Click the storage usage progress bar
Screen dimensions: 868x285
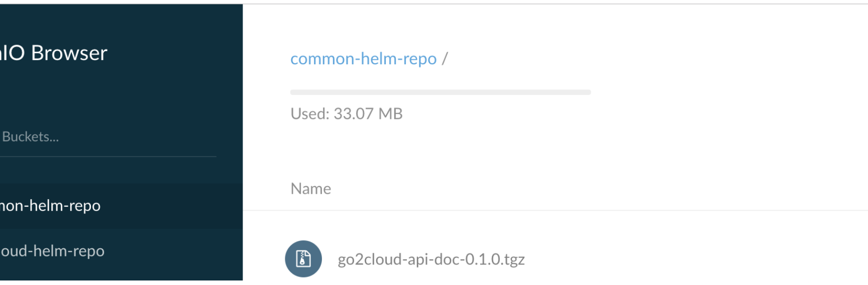(x=440, y=92)
